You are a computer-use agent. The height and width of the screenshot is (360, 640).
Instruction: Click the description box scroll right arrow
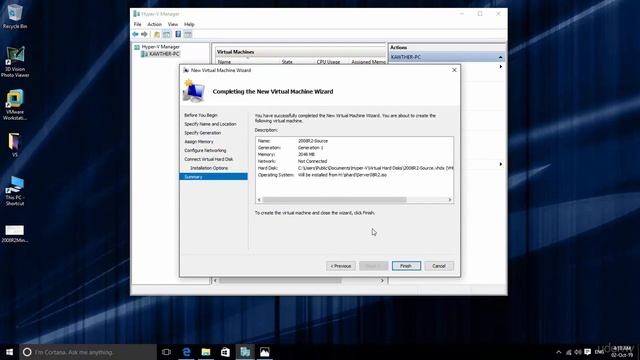click(450, 200)
